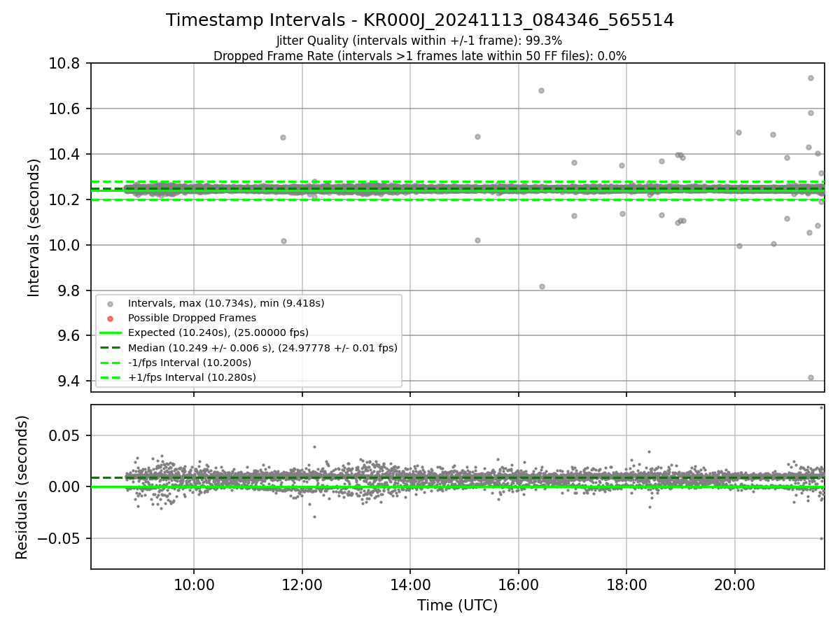
Task: Select legend entry '-1/fps Interval (10.200s)'
Action: tap(190, 363)
